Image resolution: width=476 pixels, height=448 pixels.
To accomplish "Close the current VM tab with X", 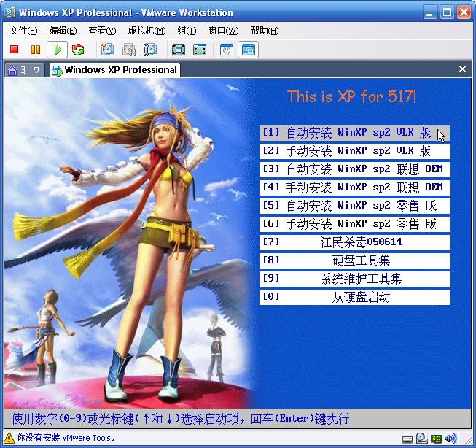I will (x=462, y=69).
